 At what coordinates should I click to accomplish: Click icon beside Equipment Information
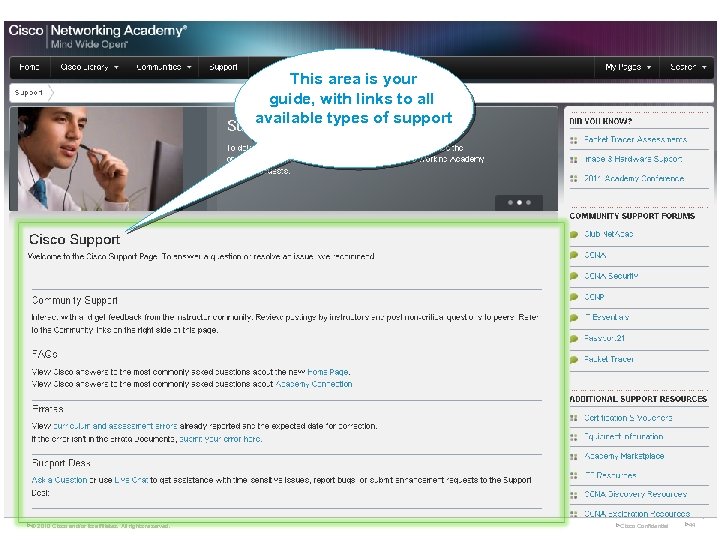pos(574,438)
